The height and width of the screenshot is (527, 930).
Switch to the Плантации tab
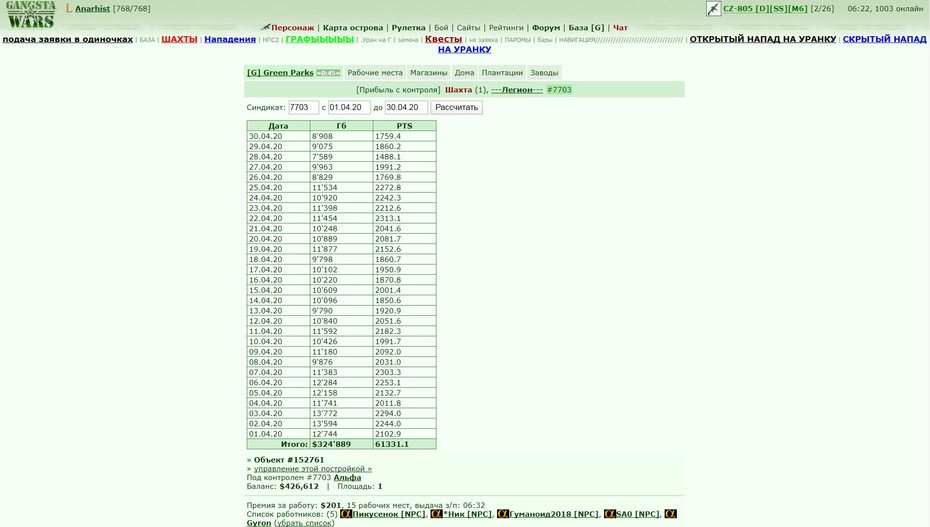tap(502, 72)
